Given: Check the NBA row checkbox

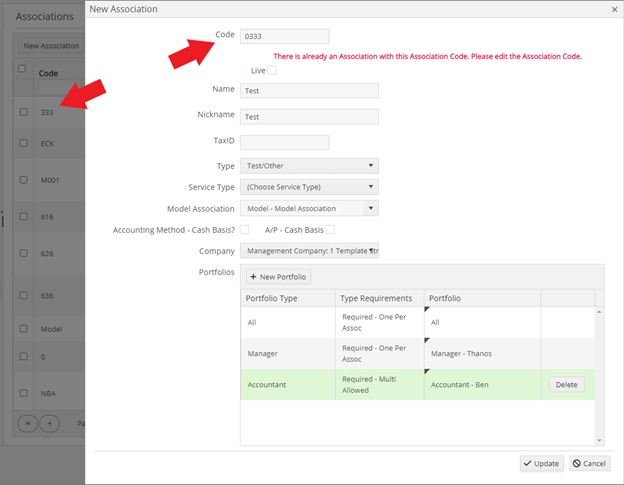Looking at the screenshot, I should (x=24, y=393).
